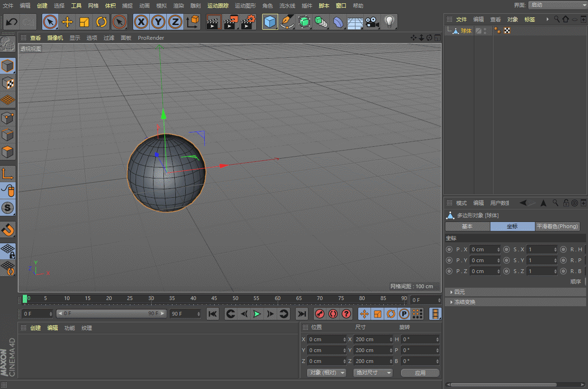
Task: Click the Undo arrow icon
Action: (12, 22)
